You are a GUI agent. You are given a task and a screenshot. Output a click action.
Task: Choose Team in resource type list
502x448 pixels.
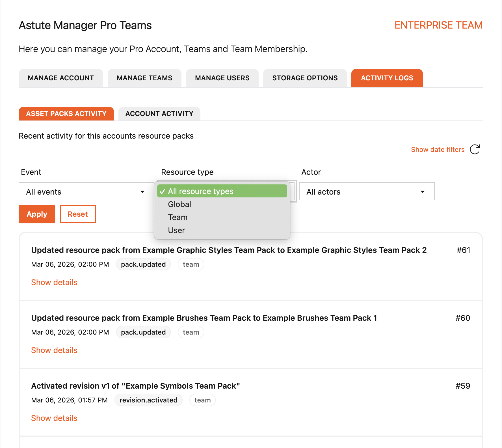tap(178, 217)
